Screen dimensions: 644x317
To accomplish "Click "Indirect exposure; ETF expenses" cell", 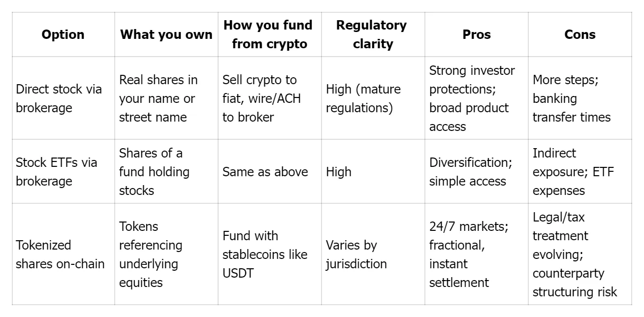I will tap(573, 172).
